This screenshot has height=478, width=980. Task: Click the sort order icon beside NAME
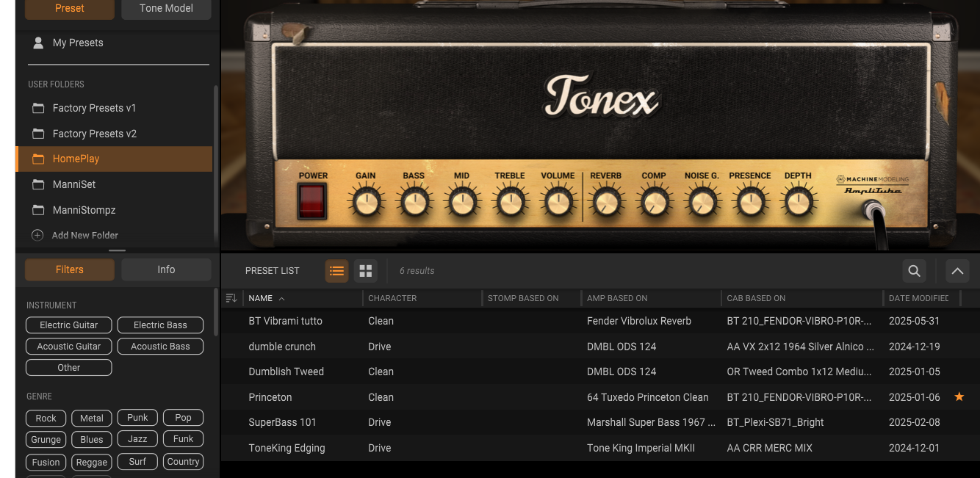click(231, 298)
